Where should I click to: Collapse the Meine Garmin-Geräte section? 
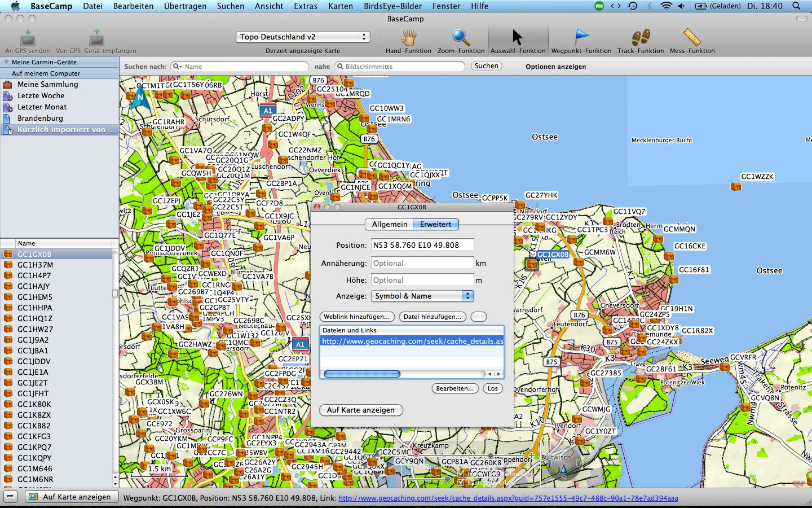pos(7,62)
